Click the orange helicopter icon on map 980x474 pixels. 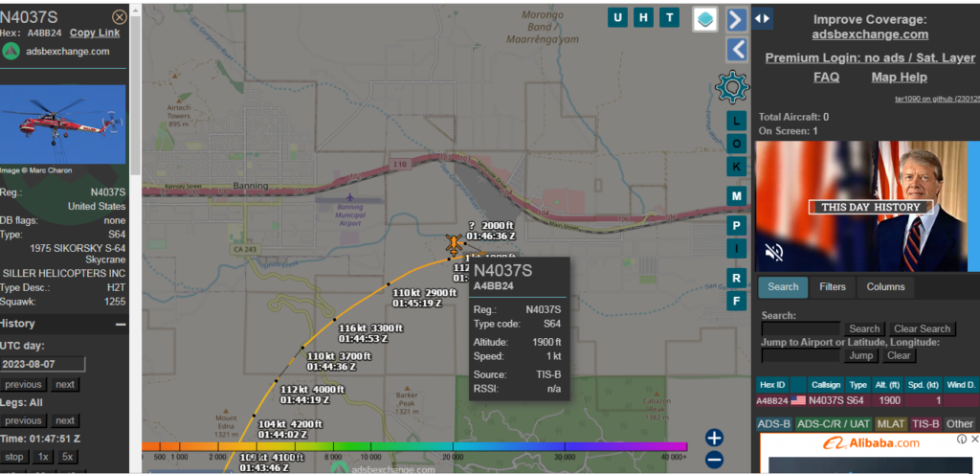pyautogui.click(x=454, y=244)
